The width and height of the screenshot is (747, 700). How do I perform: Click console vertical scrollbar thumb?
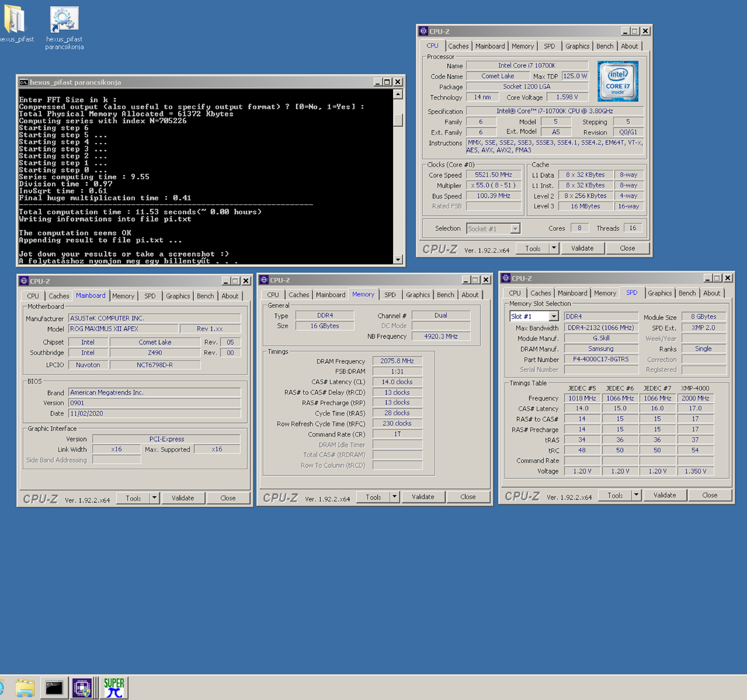tap(398, 120)
